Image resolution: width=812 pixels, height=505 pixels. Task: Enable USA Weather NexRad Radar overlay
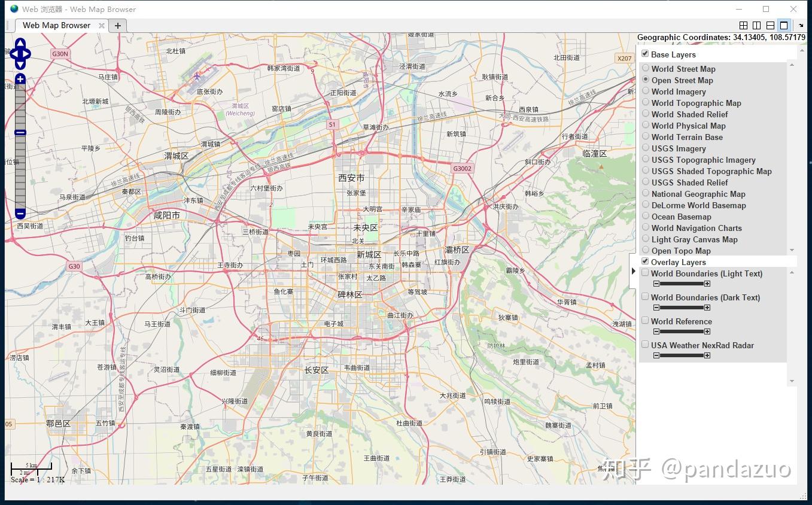[644, 344]
